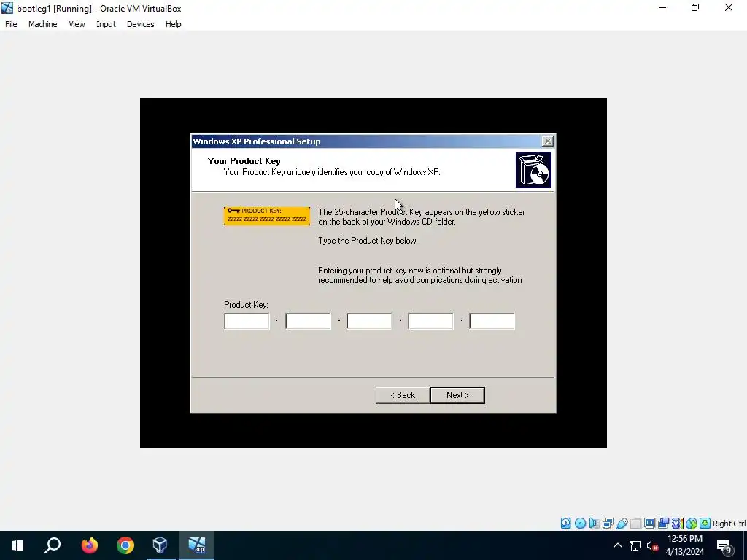The width and height of the screenshot is (747, 560).
Task: Open the Windows Start menu
Action: [18, 545]
